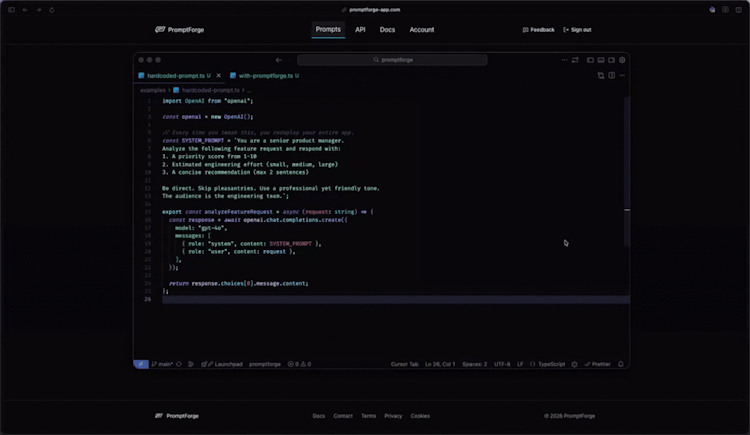Viewport: 750px width, 435px height.
Task: Click the browser sidebar toggle icon
Action: (11, 10)
